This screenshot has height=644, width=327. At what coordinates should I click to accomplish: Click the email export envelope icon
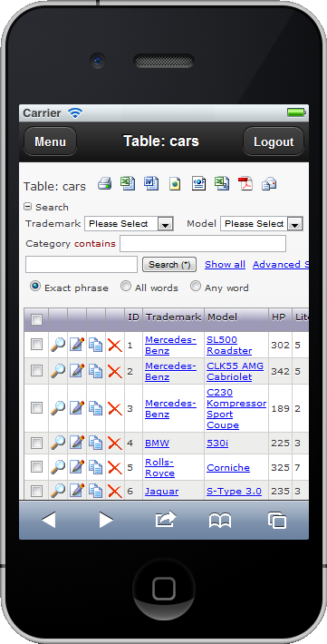point(269,183)
